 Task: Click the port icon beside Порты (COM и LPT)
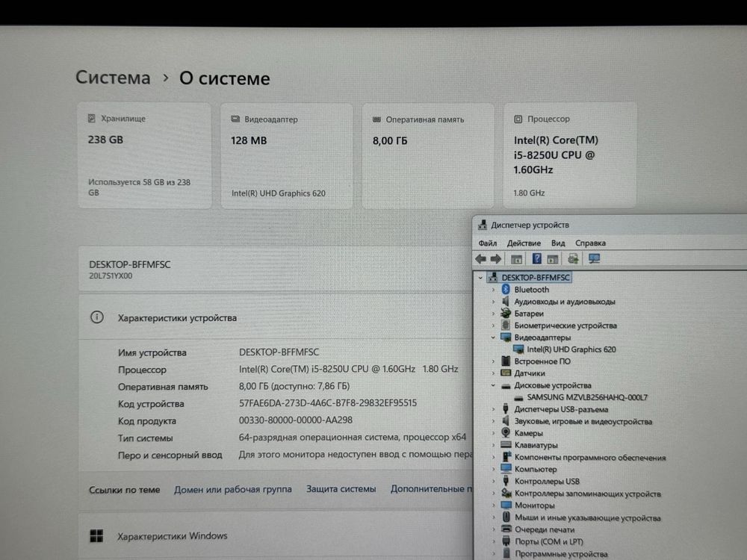[x=506, y=541]
